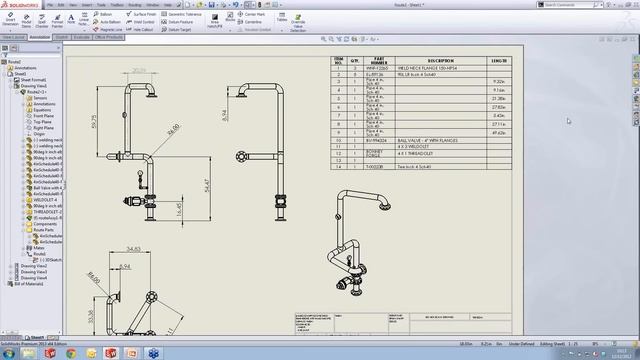Expand the Tables dropdown arrow
This screenshot has height=360, width=640.
click(x=282, y=30)
